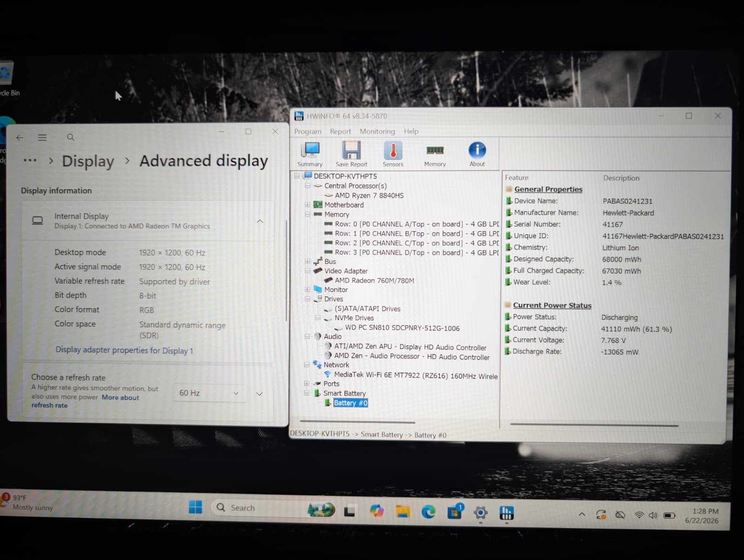Image resolution: width=744 pixels, height=560 pixels.
Task: Click the crossed-out cloud tray icon
Action: (620, 515)
